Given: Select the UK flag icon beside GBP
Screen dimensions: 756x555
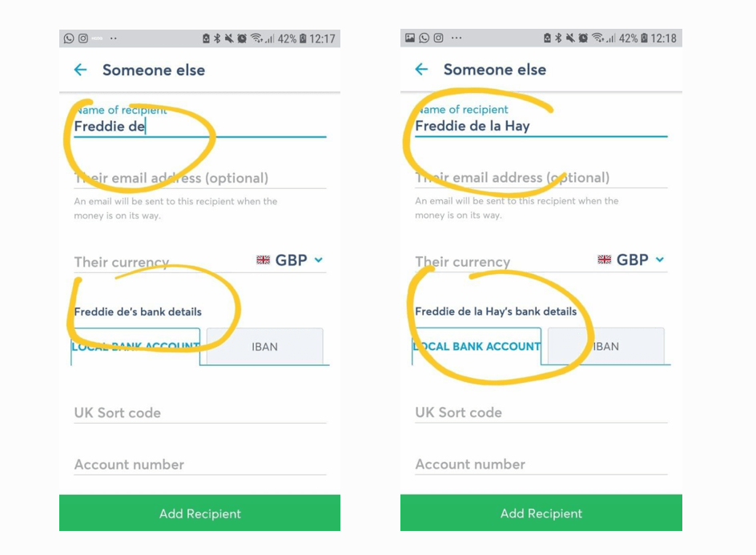Looking at the screenshot, I should point(263,259).
